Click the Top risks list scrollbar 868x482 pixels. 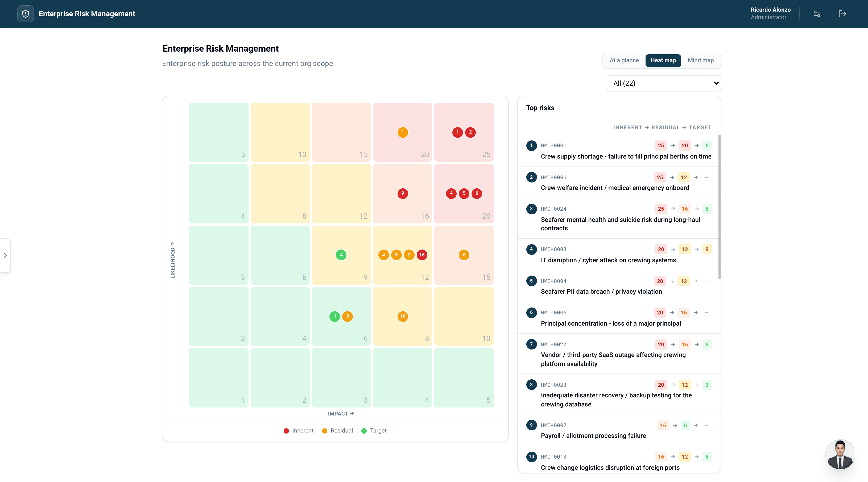[x=720, y=207]
